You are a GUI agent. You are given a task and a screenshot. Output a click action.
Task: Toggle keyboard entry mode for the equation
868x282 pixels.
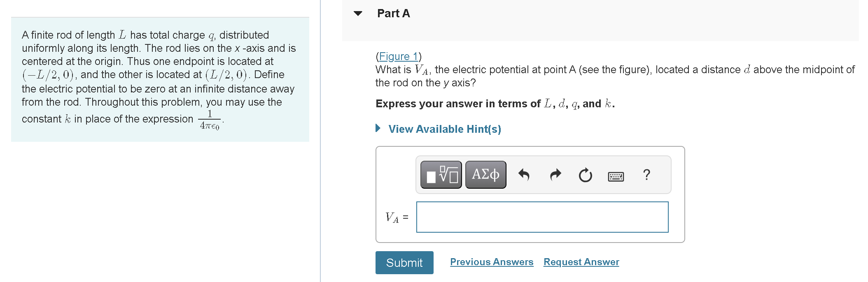pos(615,176)
